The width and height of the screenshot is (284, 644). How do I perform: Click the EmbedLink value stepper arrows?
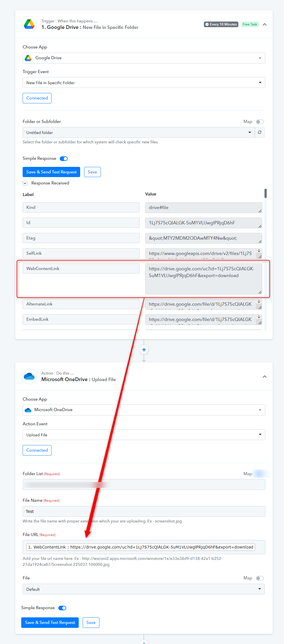(x=259, y=317)
